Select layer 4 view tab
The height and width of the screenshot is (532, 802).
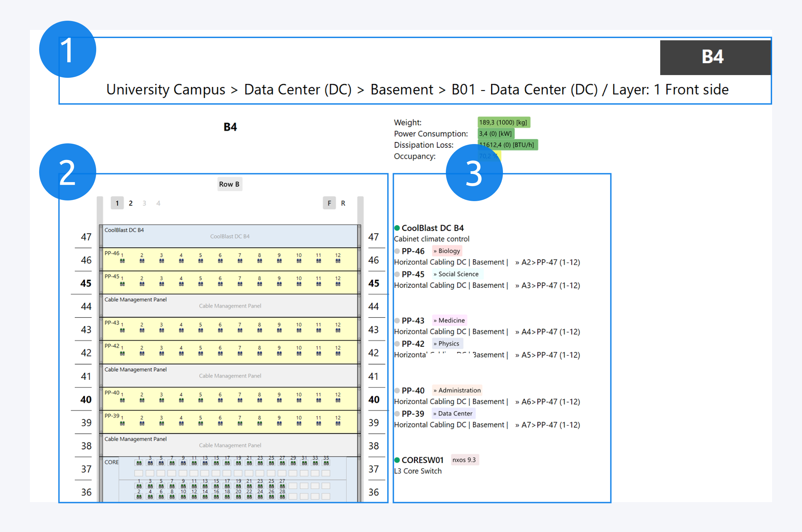pyautogui.click(x=158, y=203)
